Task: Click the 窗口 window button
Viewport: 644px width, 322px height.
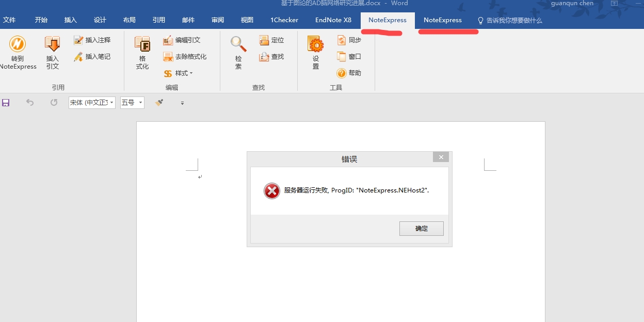Action: click(349, 56)
